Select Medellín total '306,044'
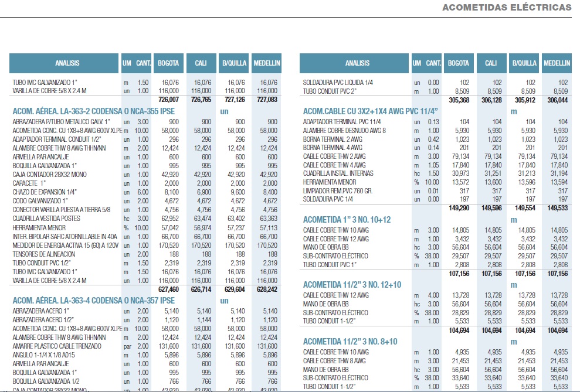Image resolution: width=580 pixels, height=392 pixels. (558, 101)
